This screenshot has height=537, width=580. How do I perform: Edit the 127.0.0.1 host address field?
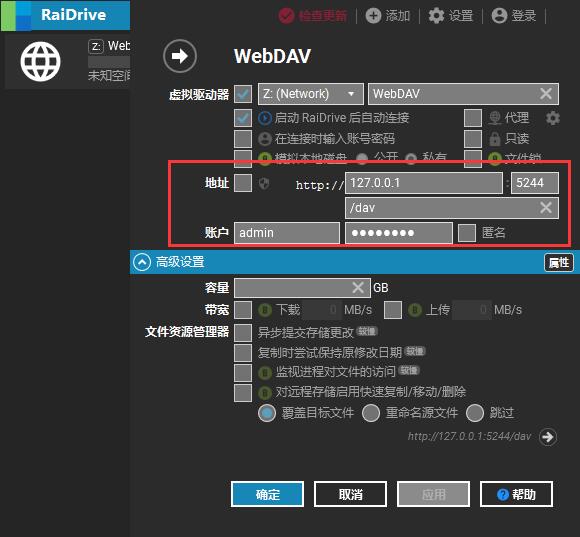pyautogui.click(x=424, y=183)
